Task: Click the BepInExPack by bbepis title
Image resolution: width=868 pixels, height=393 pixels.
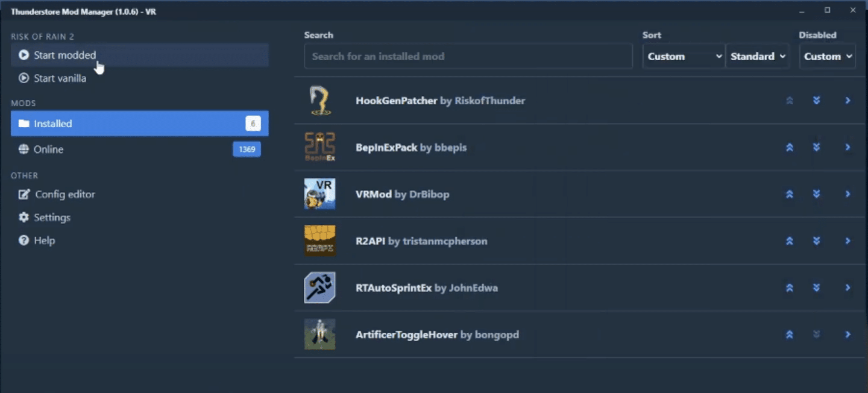Action: pyautogui.click(x=411, y=147)
